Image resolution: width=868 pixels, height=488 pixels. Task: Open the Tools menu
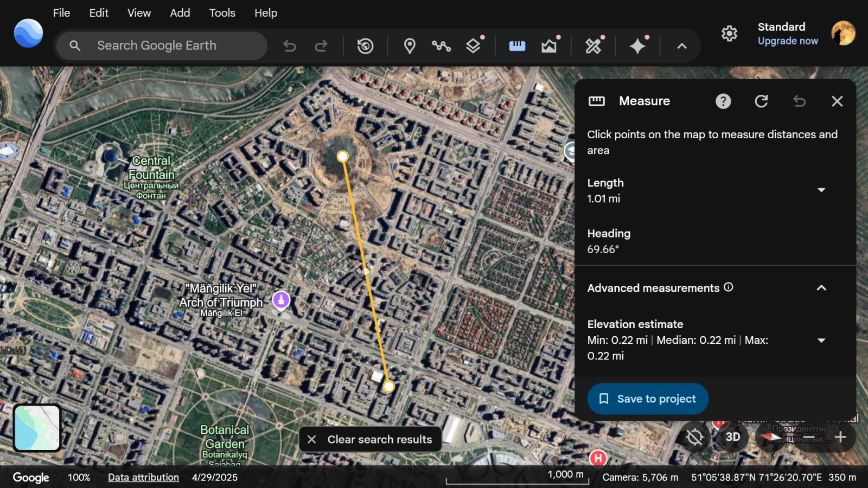[222, 13]
